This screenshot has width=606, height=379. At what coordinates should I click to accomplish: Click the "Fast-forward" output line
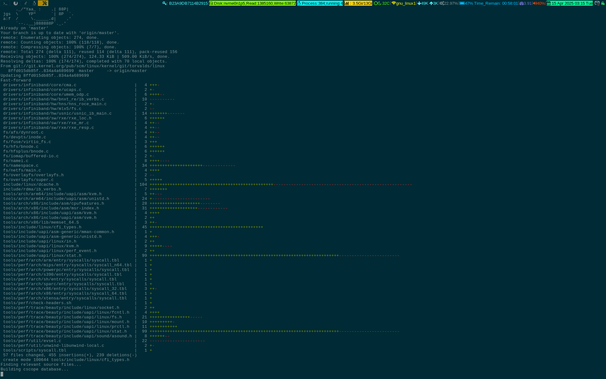pos(15,80)
